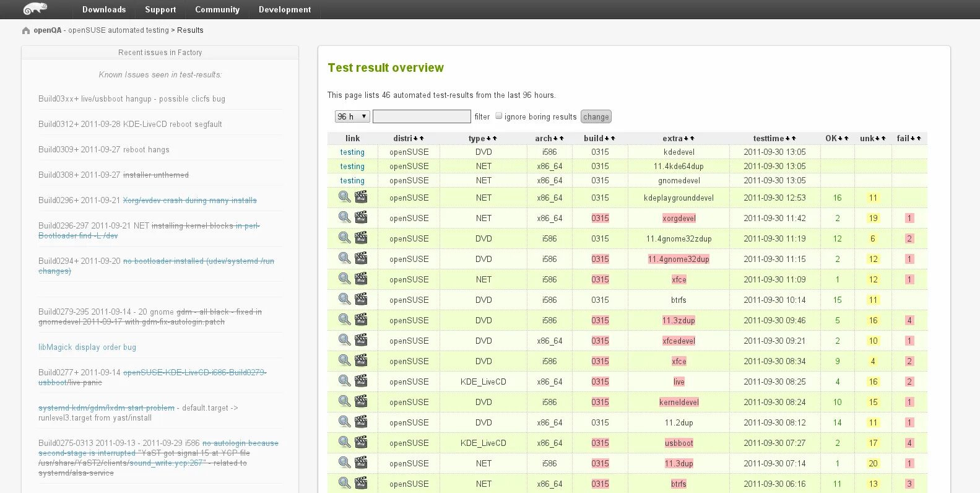Click the openSUSE chameleon logo

point(35,9)
